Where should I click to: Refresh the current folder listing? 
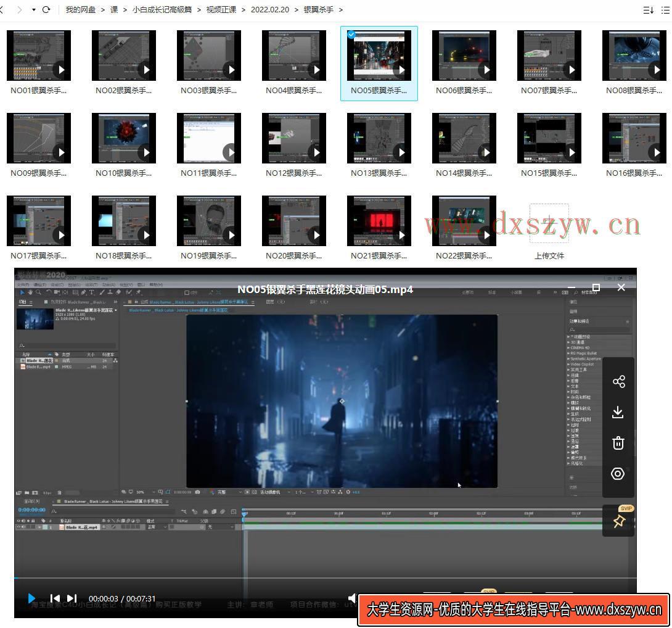[46, 9]
